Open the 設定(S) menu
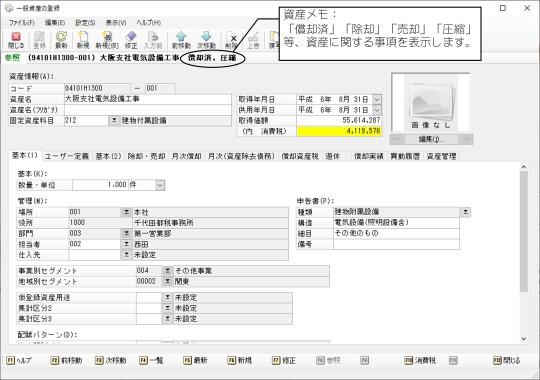The width and height of the screenshot is (540, 380). click(x=85, y=23)
